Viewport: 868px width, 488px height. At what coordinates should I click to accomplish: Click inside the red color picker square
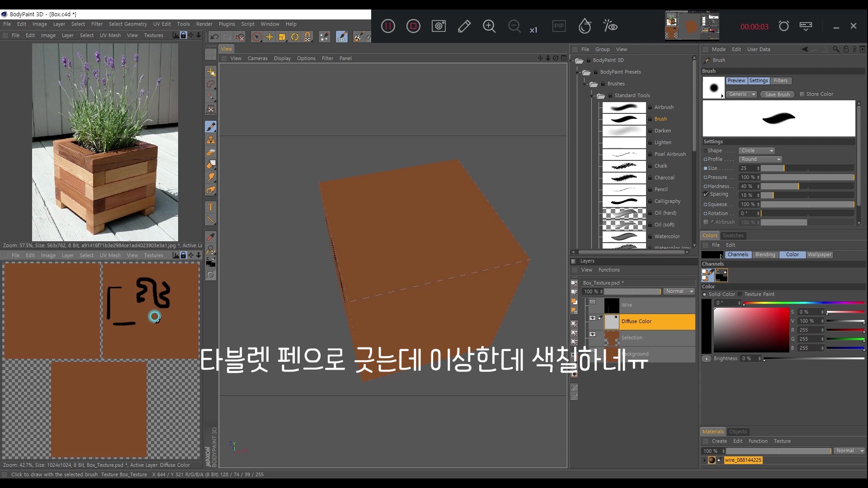coord(751,330)
